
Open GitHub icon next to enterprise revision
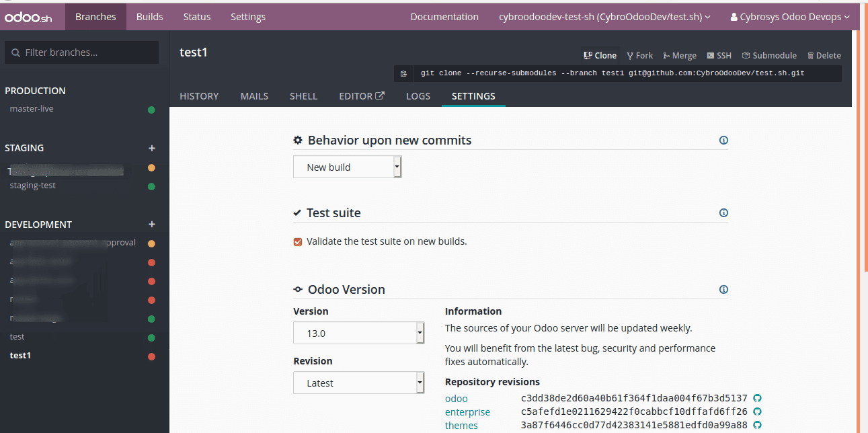click(757, 411)
